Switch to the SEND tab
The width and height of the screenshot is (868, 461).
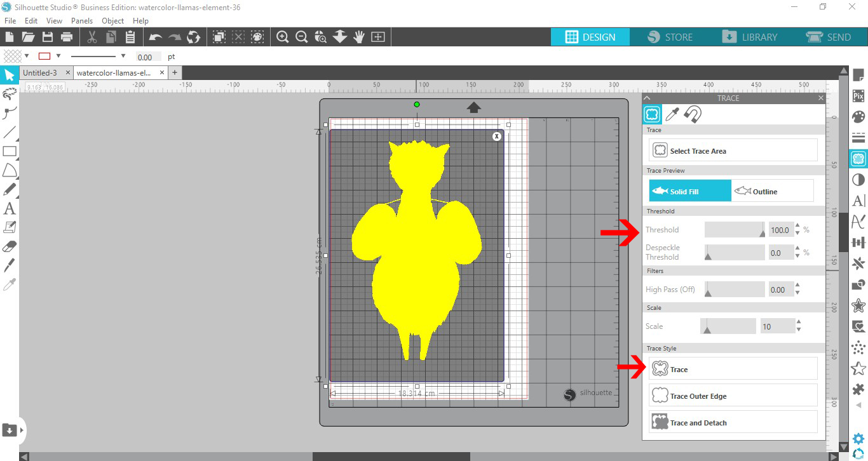point(828,37)
